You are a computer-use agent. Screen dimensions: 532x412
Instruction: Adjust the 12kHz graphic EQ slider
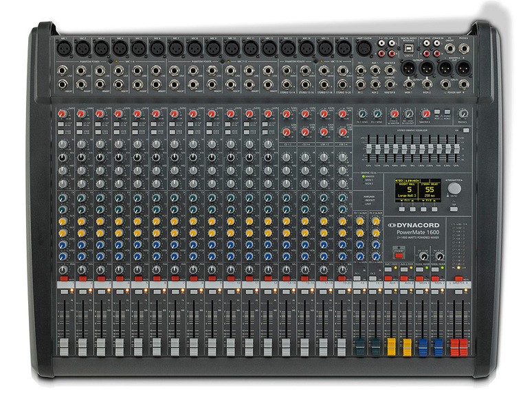point(457,149)
